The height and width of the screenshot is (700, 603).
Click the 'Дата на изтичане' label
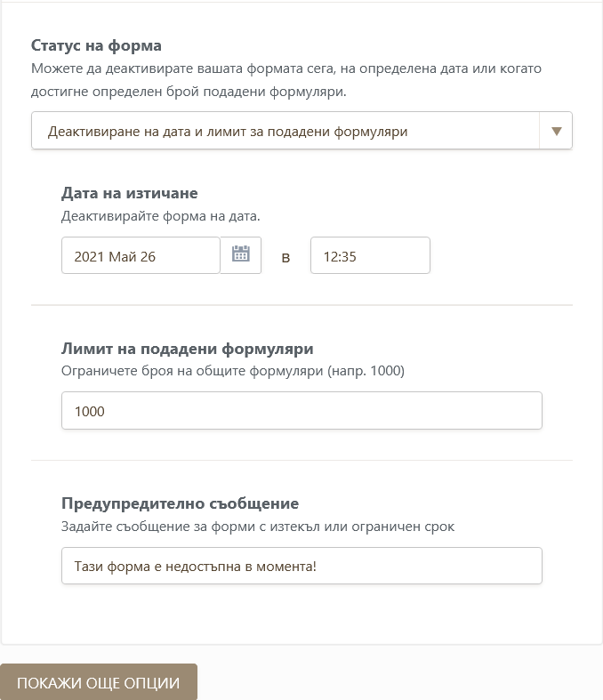pyautogui.click(x=130, y=193)
